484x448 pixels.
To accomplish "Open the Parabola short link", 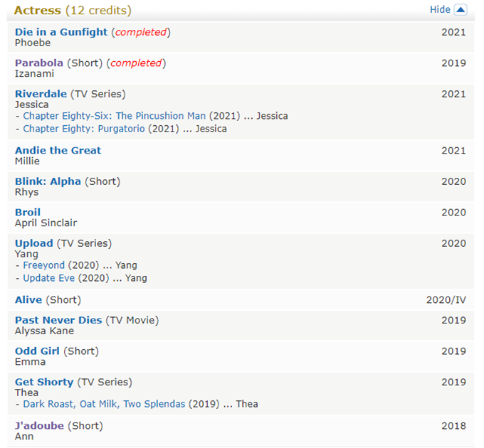I will [39, 63].
